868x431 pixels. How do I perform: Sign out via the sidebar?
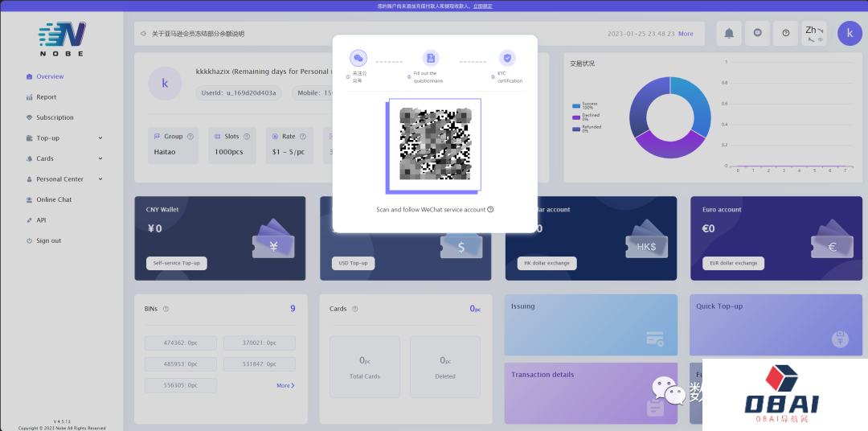point(49,240)
